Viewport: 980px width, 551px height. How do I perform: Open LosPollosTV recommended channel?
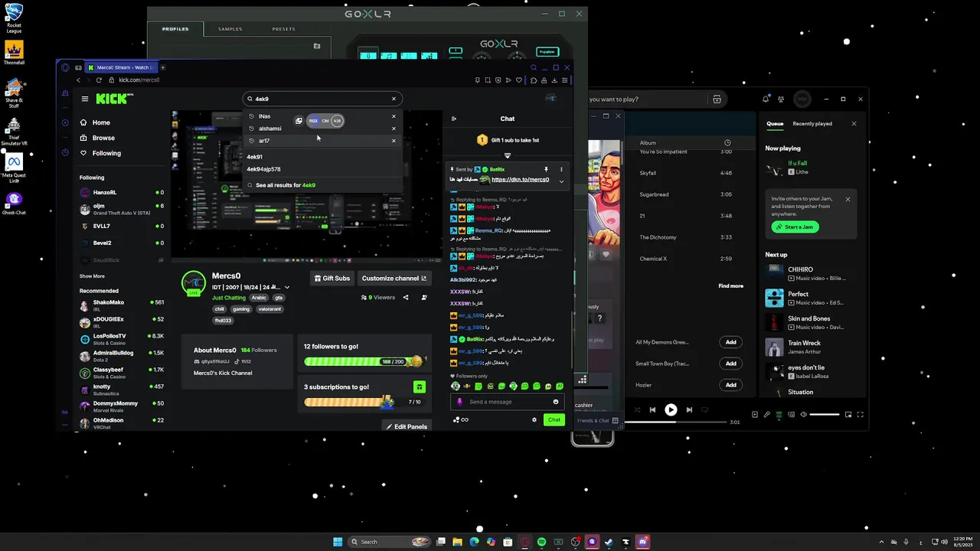(x=122, y=339)
